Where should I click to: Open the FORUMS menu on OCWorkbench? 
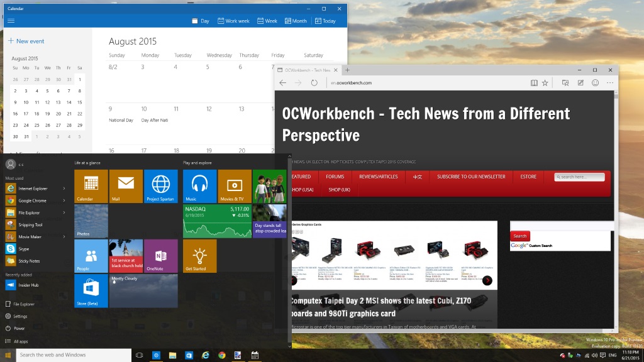click(335, 177)
